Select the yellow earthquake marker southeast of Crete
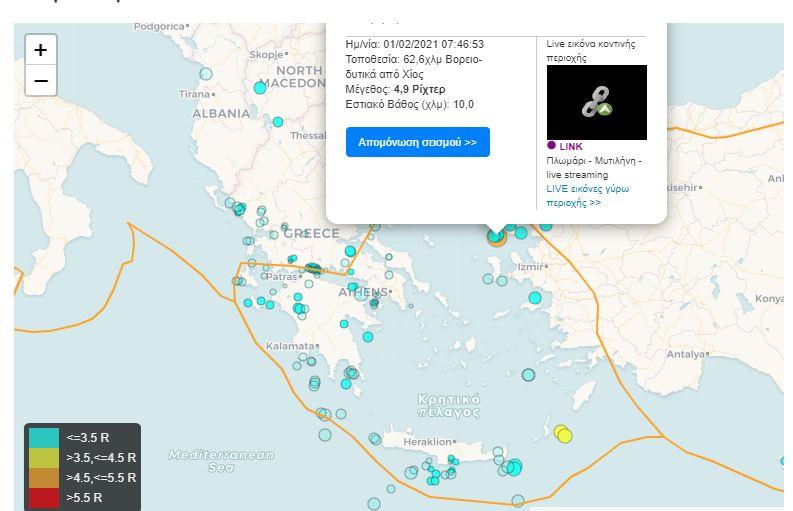Image resolution: width=793 pixels, height=511 pixels. pyautogui.click(x=564, y=434)
